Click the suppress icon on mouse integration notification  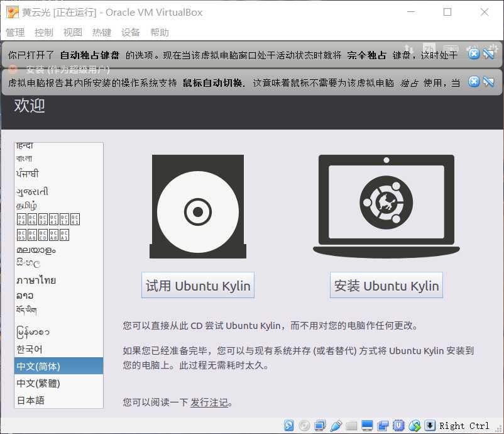click(x=488, y=82)
